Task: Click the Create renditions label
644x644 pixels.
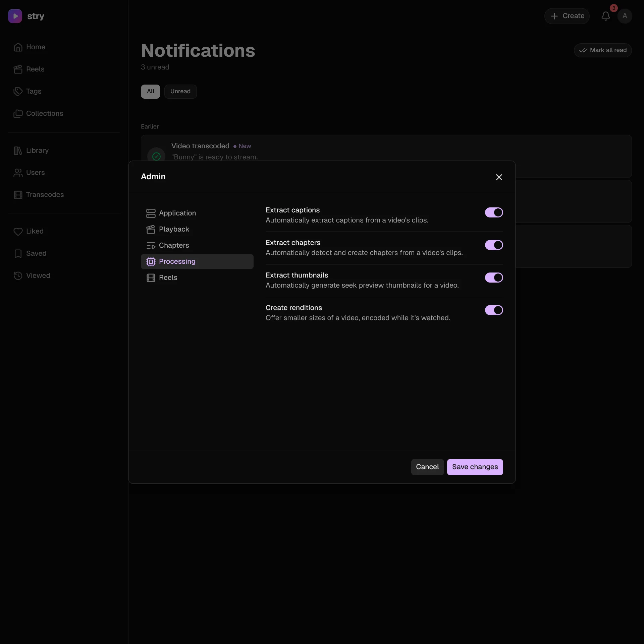Action: (293, 308)
